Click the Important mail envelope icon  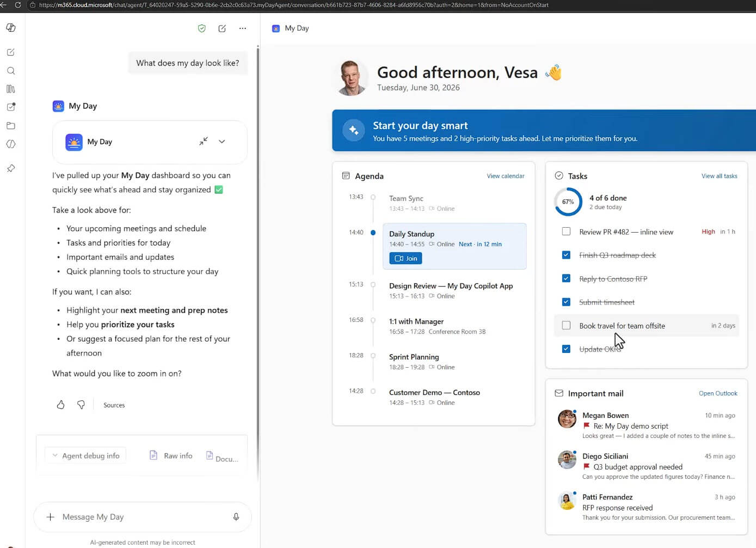[558, 393]
